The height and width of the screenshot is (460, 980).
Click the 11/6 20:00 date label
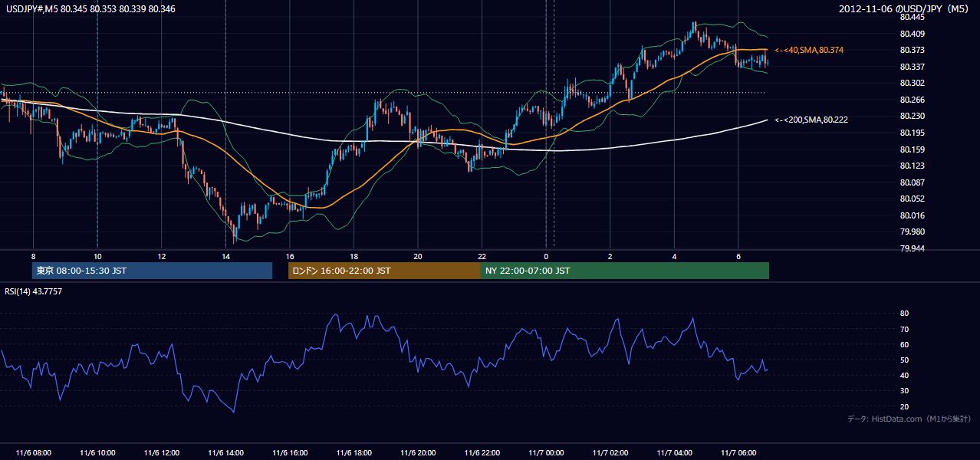click(x=417, y=452)
